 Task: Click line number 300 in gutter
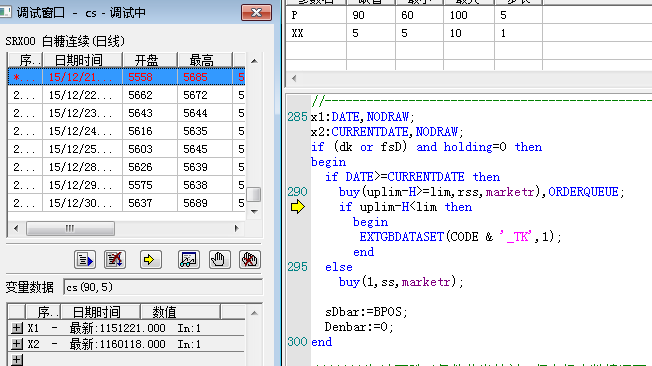[297, 342]
